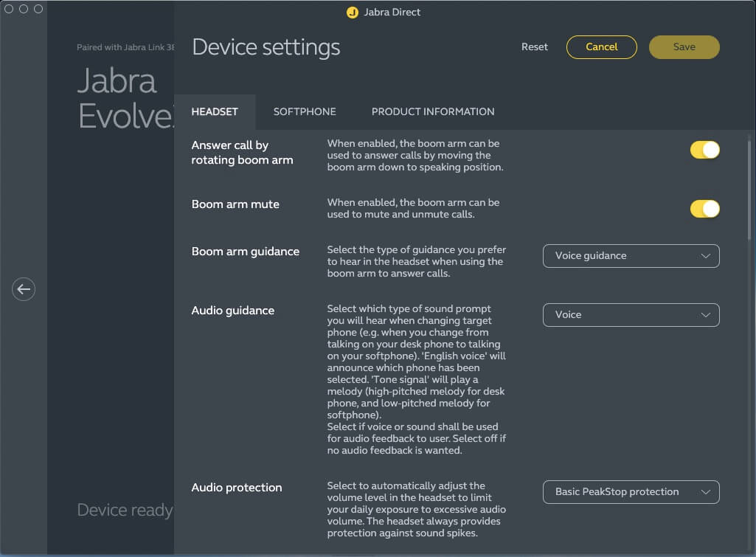This screenshot has height=557, width=756.
Task: Open the Boom arm guidance dropdown
Action: click(631, 256)
